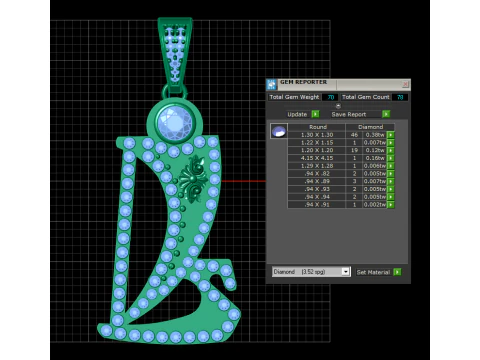Click the Update button label
The image size is (480, 360).
297,114
